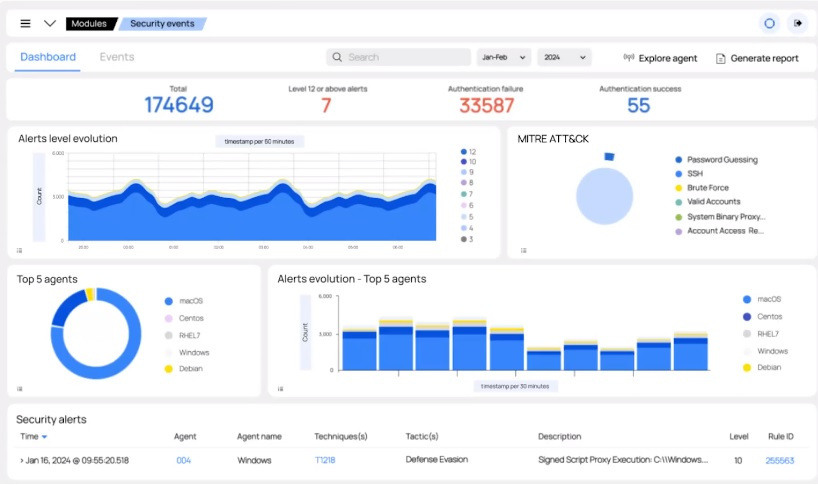The width and height of the screenshot is (818, 485).
Task: Click the Explore agent signal icon
Action: 629,58
